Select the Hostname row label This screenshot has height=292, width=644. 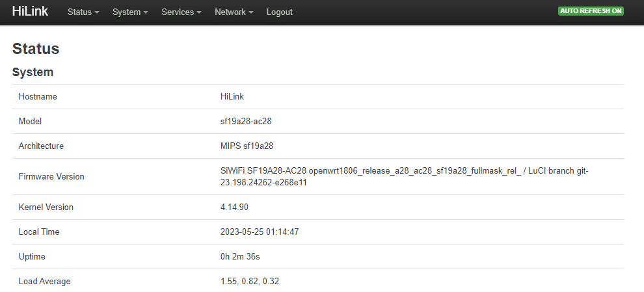38,97
